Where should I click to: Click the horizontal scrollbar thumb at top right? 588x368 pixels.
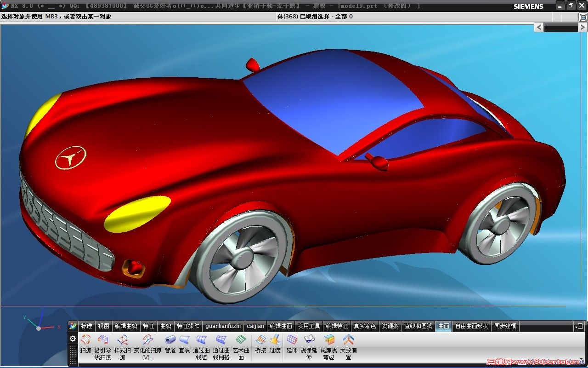coord(561,27)
